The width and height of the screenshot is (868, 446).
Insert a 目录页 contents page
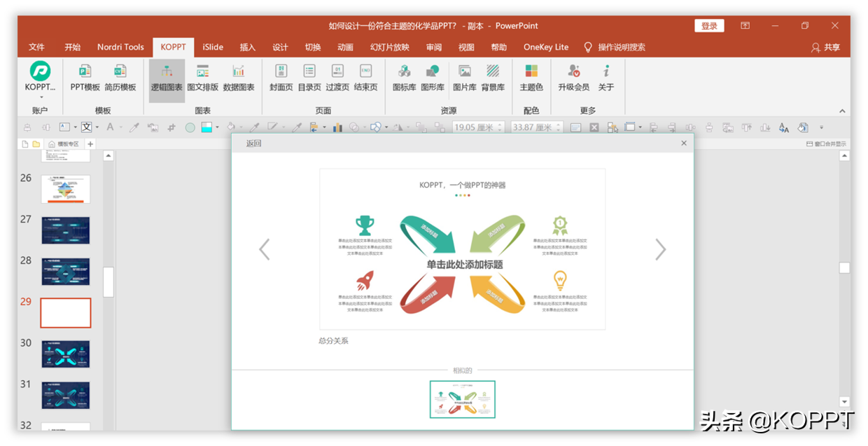(x=309, y=78)
